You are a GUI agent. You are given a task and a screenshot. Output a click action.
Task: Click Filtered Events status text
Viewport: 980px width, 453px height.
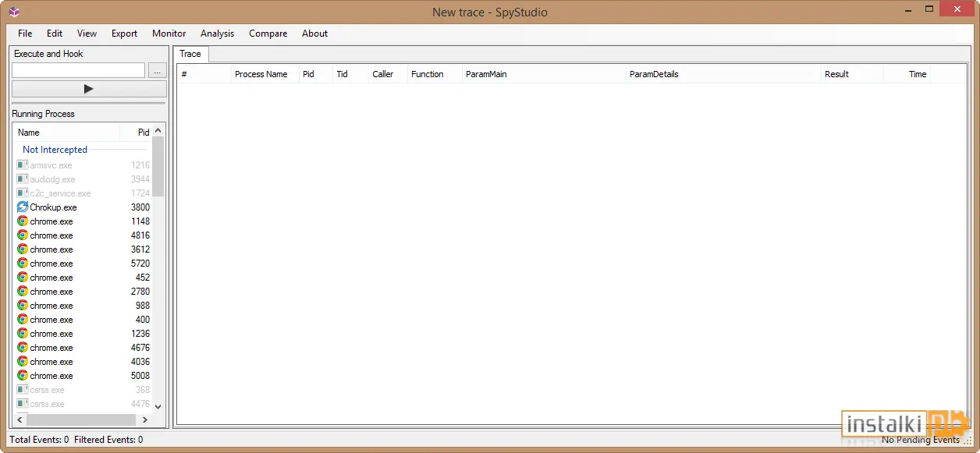[108, 440]
